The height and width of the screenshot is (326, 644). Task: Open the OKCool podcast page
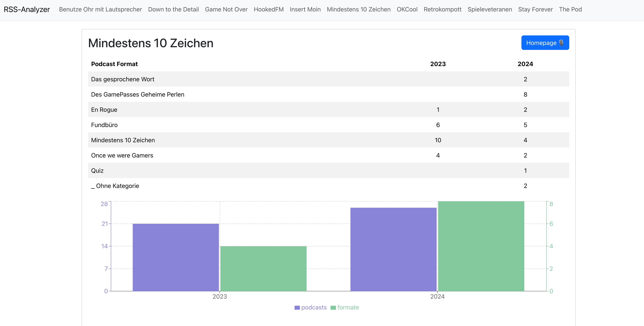tap(407, 10)
